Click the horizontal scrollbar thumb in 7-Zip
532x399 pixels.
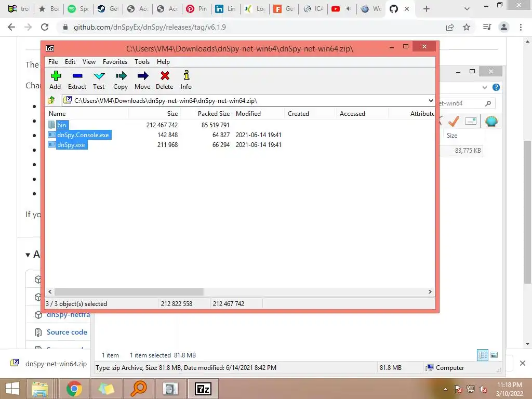[129, 292]
